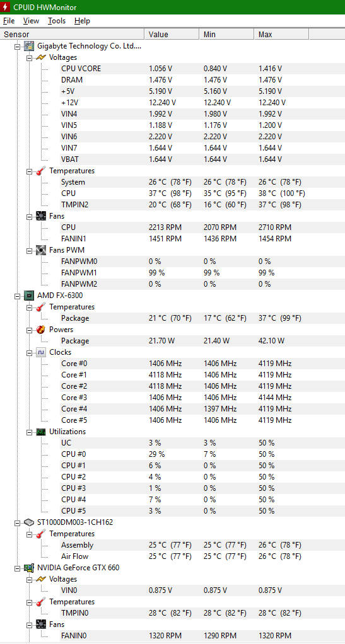Viewport: 345px width, 644px height.
Task: Click the HWMonitor lightning logo in title bar
Action: tap(6, 8)
